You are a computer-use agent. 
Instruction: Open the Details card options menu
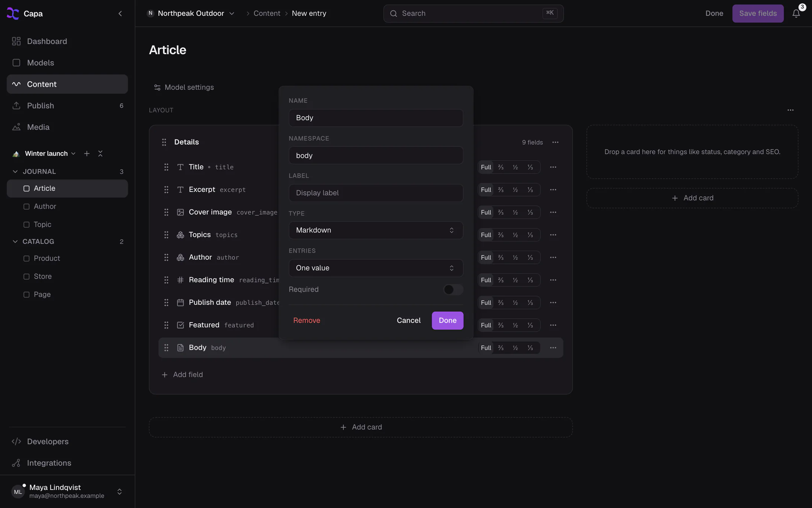pyautogui.click(x=555, y=142)
